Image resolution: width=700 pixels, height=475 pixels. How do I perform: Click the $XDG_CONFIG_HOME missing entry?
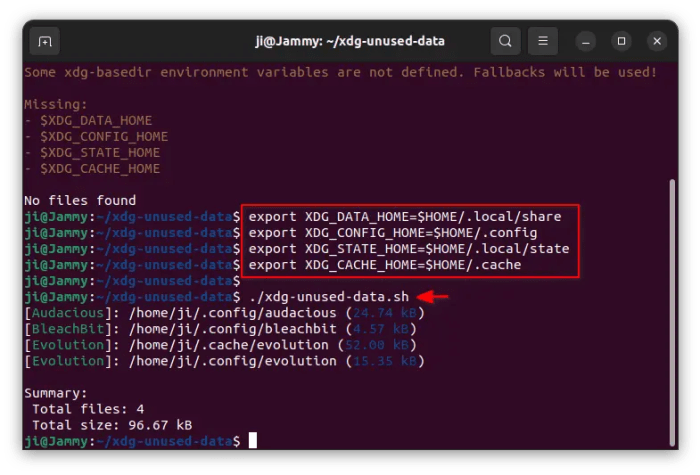pos(96,137)
